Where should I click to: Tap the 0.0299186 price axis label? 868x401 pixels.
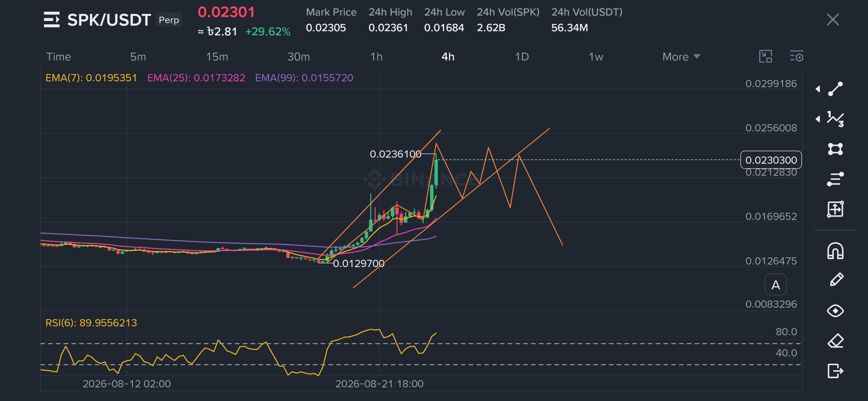(x=771, y=83)
